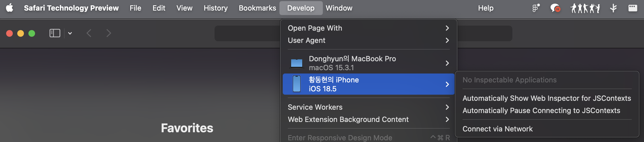The image size is (644, 142).
Task: Show the Safari sidebar
Action: 55,33
